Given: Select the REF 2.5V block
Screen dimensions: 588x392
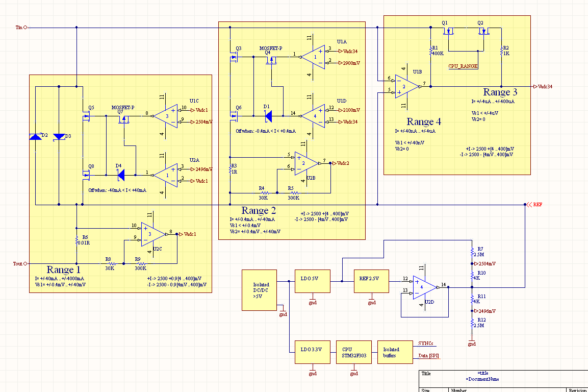Looking at the screenshot, I should coord(371,281).
